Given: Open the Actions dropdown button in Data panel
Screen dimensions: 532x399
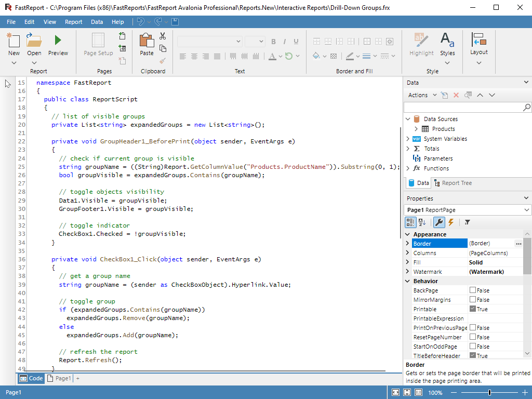Looking at the screenshot, I should (x=421, y=95).
